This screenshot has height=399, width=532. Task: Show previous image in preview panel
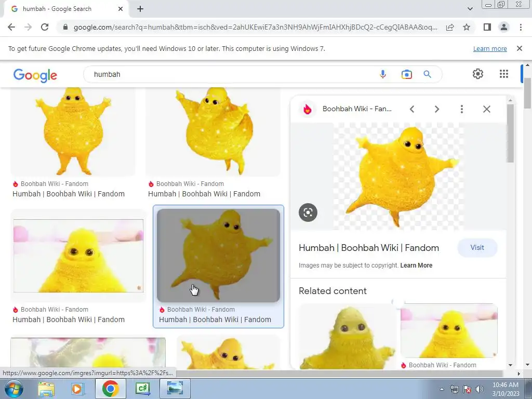[412, 109]
